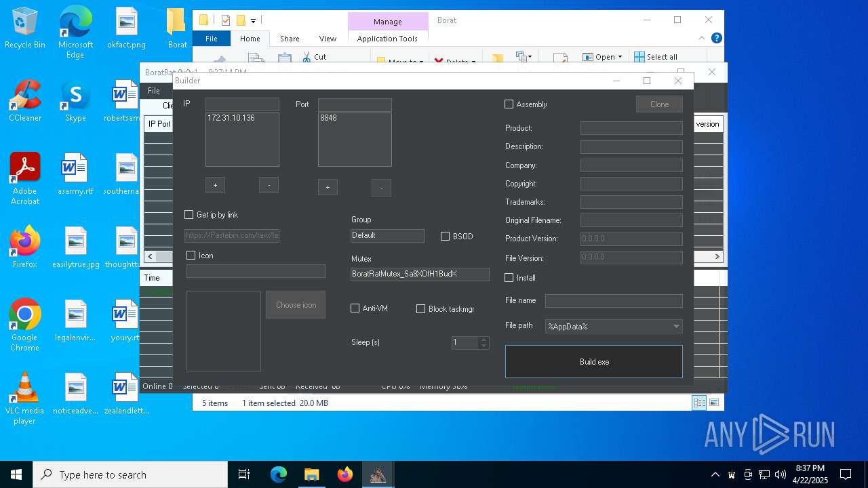Click the volume speaker tray icon
Screen dimensions: 868x488
coord(781,474)
